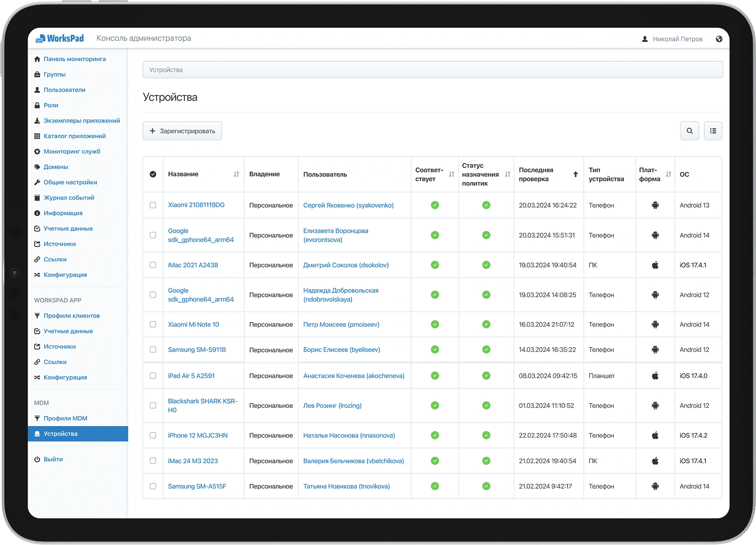Open user link Сергей Яковенко (syakovenko)

tap(348, 205)
